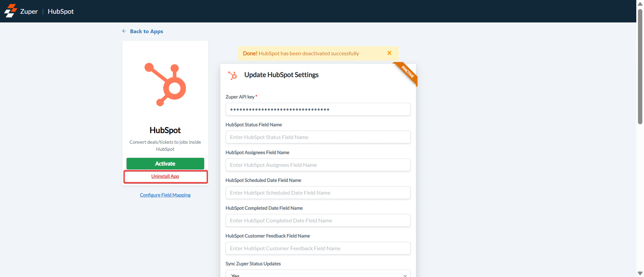Click the page's vertical scrollbar thumb
The image size is (644, 277).
(640, 66)
